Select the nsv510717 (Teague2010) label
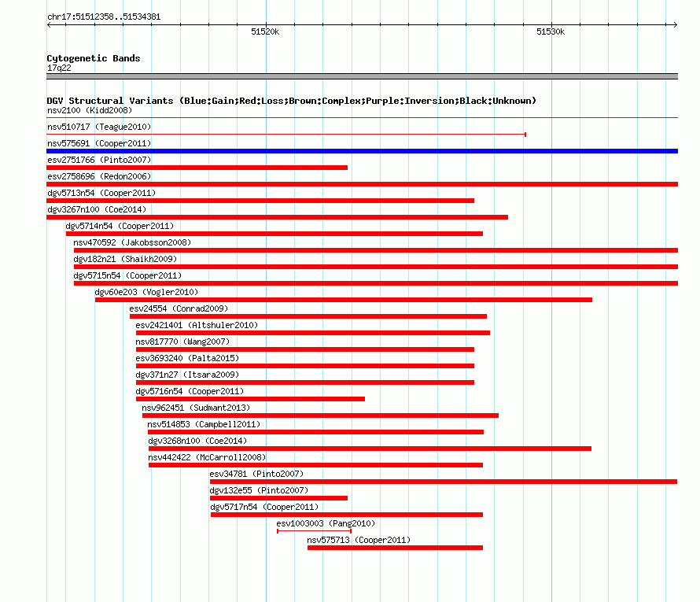Viewport: 700px width, 602px height. [99, 127]
